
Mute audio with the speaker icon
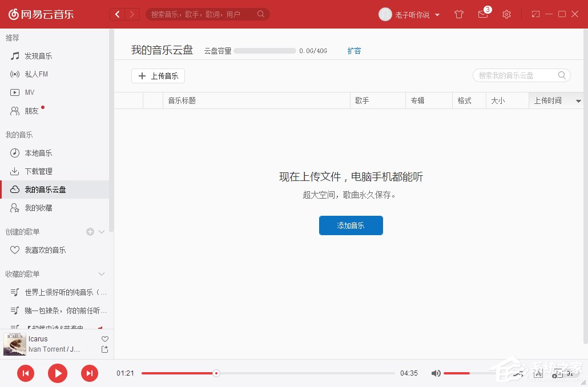[x=436, y=373]
